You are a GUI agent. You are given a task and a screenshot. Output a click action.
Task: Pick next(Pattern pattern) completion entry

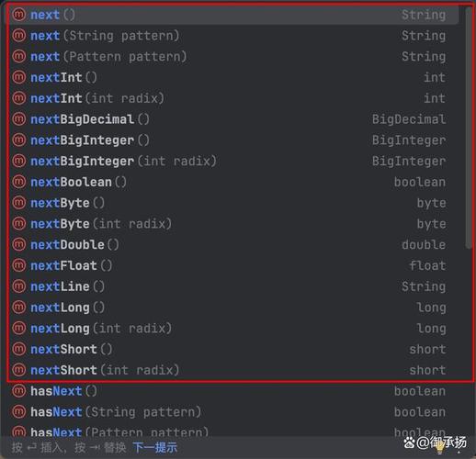[x=232, y=57]
